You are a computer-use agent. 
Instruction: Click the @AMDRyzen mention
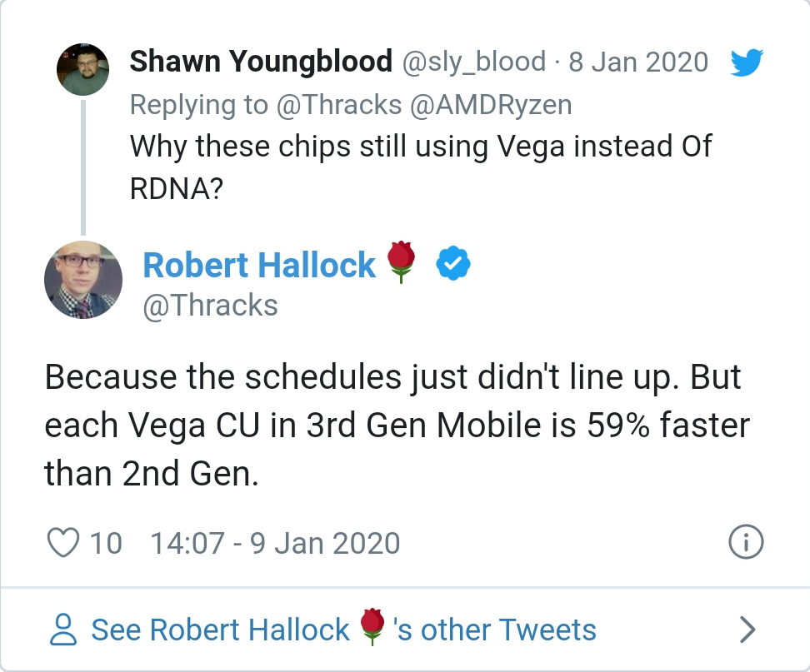491,105
